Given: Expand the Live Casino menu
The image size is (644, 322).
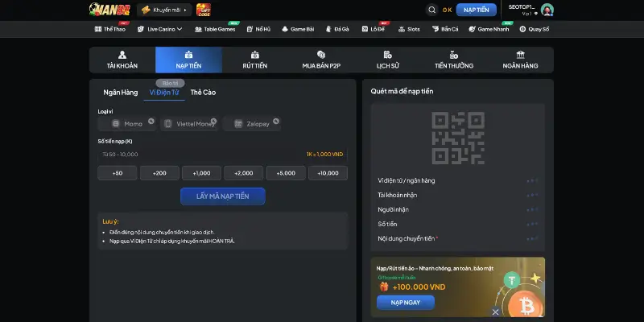Looking at the screenshot, I should [159, 29].
